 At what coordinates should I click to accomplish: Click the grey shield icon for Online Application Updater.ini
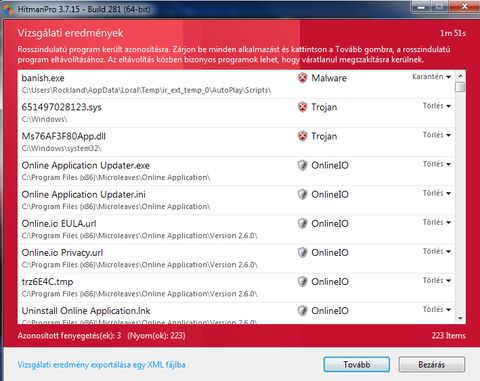coord(302,194)
